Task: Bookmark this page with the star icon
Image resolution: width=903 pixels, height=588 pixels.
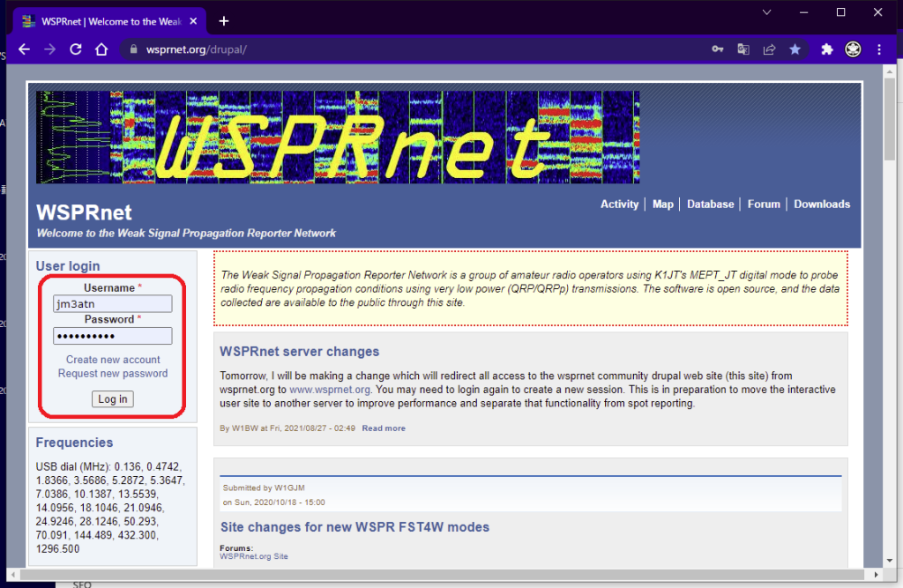Action: point(795,49)
